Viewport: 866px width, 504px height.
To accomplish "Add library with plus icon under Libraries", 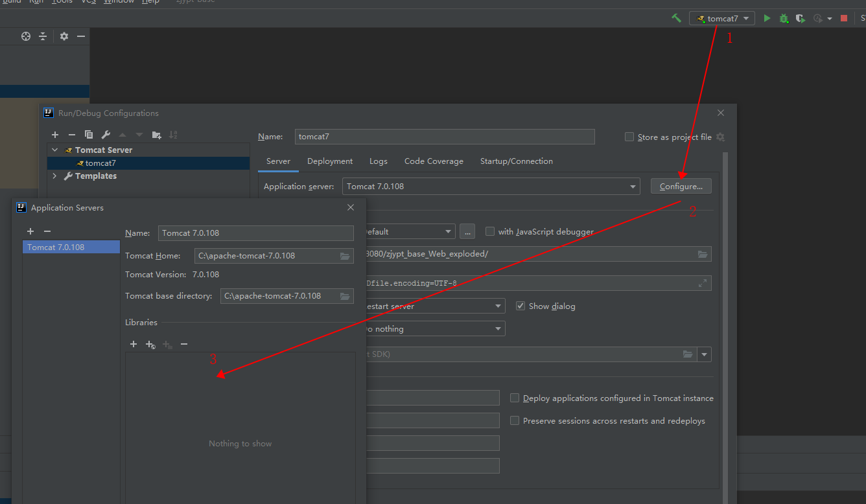I will pyautogui.click(x=134, y=344).
